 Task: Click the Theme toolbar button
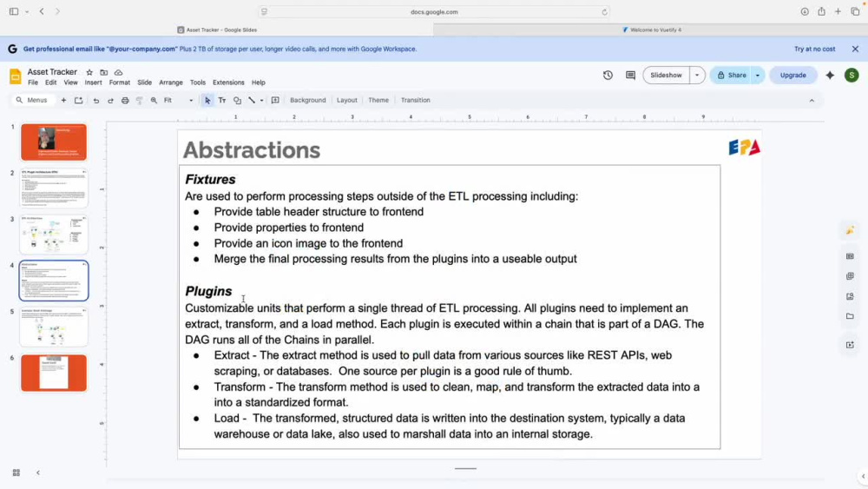[378, 100]
